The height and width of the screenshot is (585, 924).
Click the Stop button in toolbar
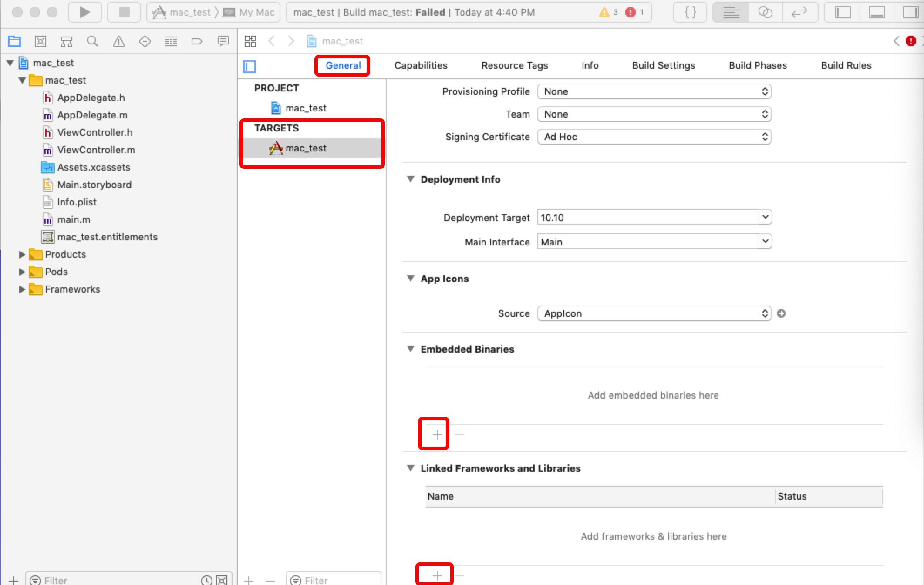[124, 12]
